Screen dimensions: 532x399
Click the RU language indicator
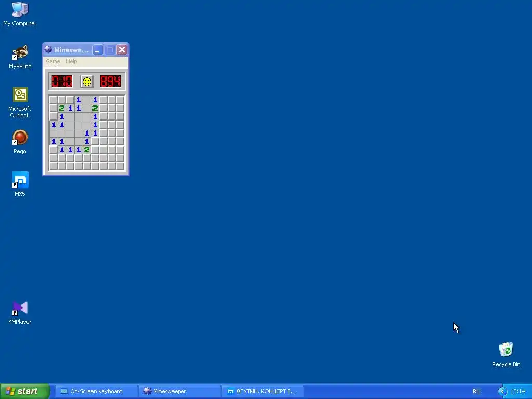click(476, 391)
